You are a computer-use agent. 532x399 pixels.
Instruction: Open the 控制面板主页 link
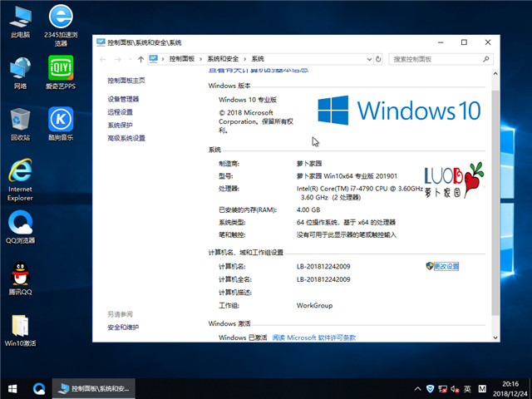(126, 81)
